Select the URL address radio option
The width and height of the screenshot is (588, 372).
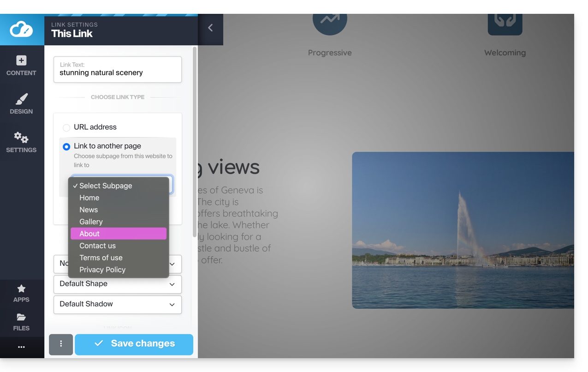click(x=66, y=127)
